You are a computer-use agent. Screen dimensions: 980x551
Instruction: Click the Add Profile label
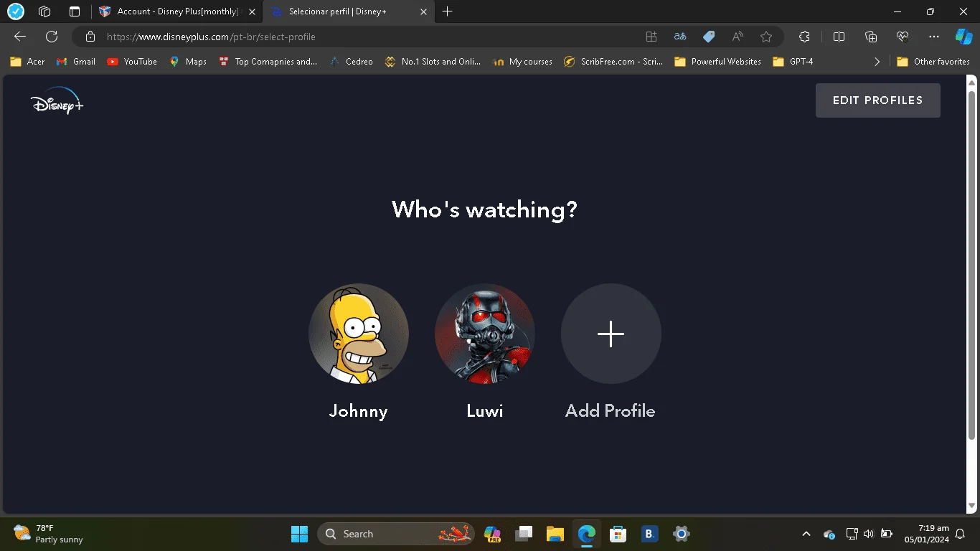(611, 411)
